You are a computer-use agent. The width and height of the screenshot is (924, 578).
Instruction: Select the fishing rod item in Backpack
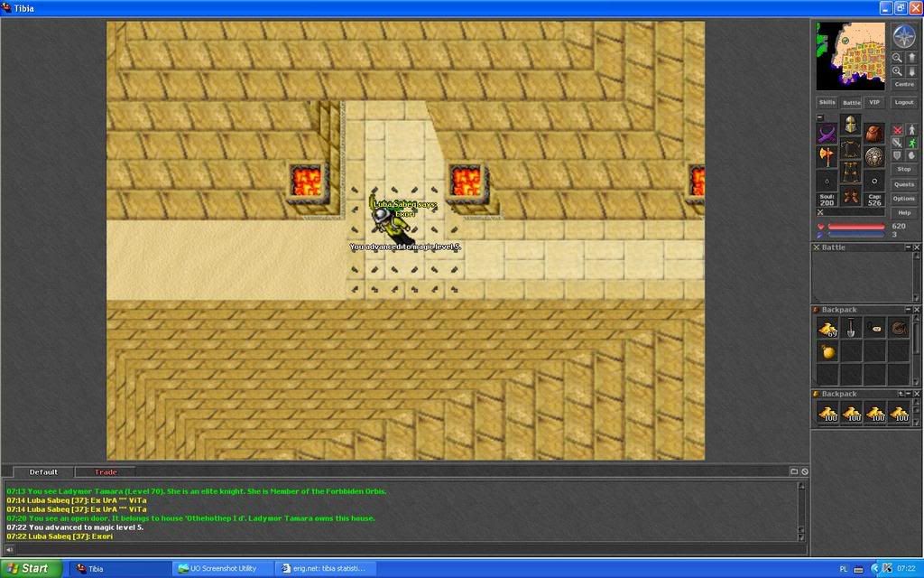[874, 329]
